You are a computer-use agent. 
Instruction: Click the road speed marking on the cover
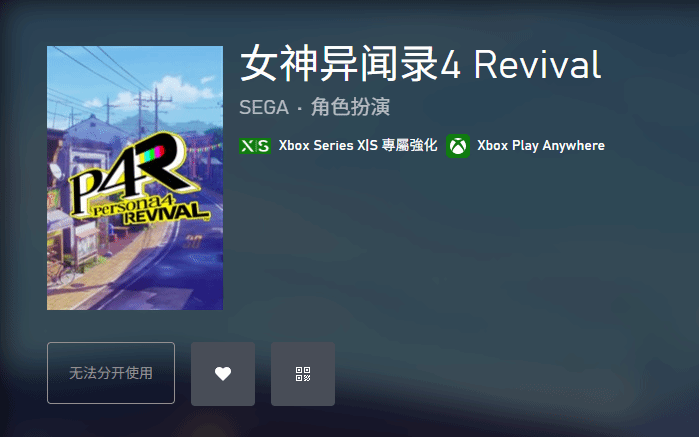[x=193, y=242]
